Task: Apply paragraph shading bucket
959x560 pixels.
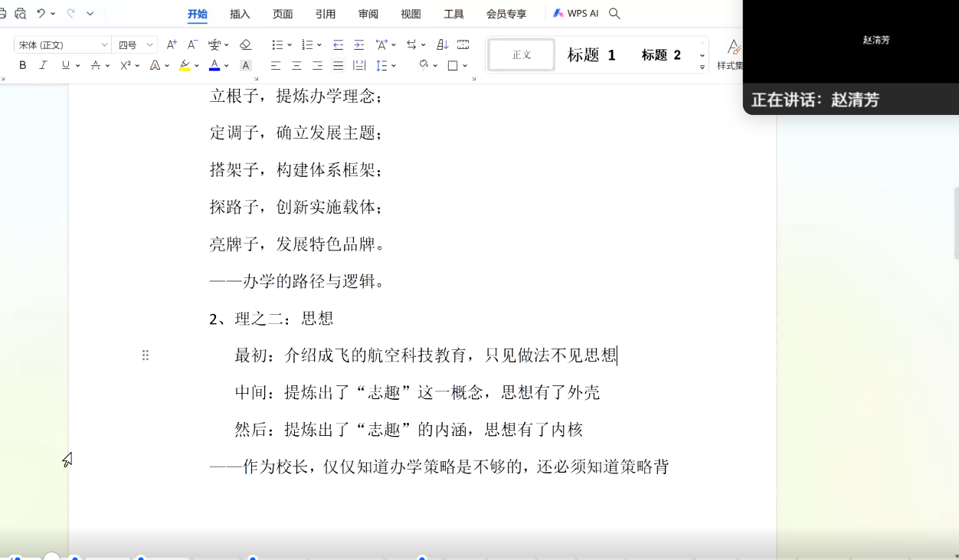Action: (424, 66)
